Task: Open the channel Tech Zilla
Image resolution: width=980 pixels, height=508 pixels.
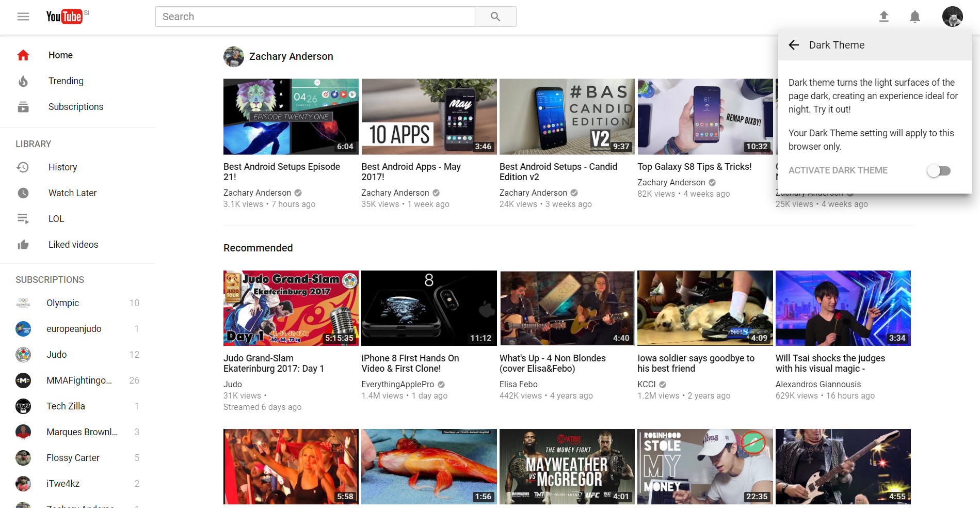Action: (x=66, y=406)
